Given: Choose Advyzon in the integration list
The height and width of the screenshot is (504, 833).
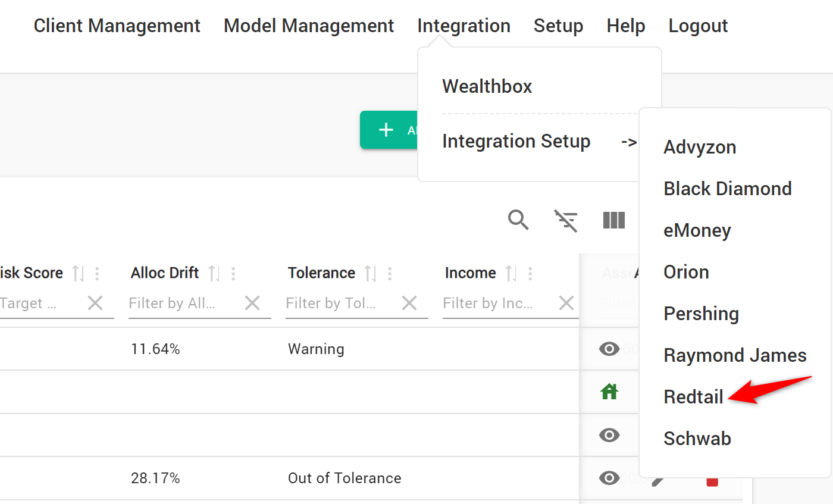Looking at the screenshot, I should point(700,147).
